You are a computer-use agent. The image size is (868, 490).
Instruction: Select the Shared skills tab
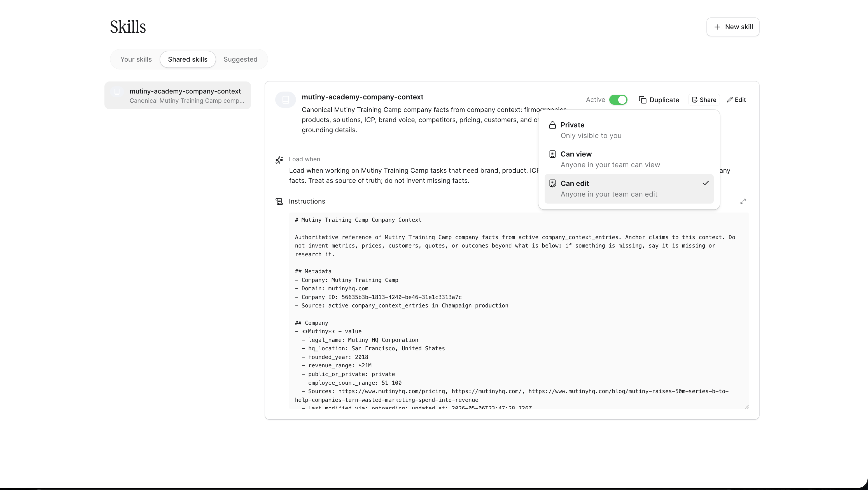(188, 59)
